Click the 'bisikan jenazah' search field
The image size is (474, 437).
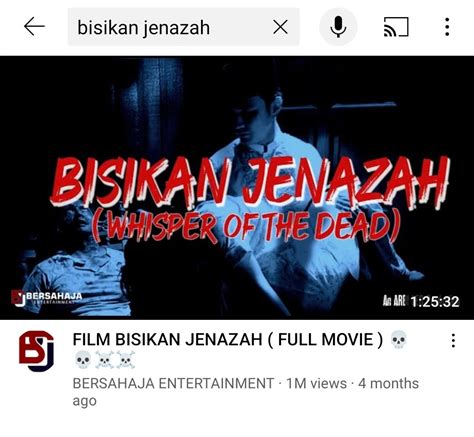point(183,27)
